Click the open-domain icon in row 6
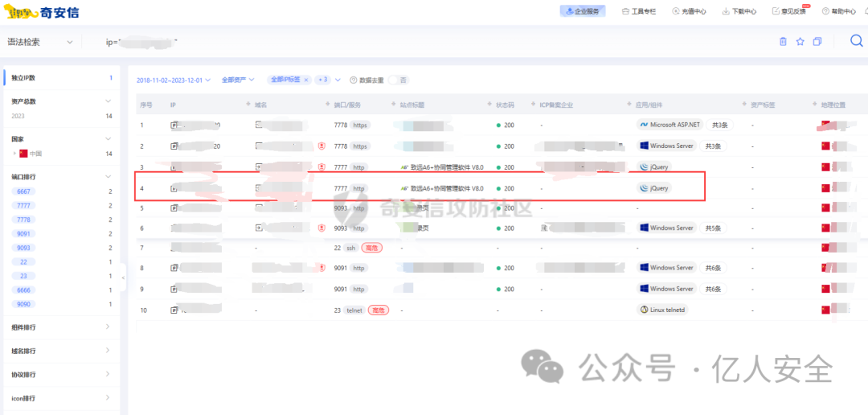 tap(258, 228)
